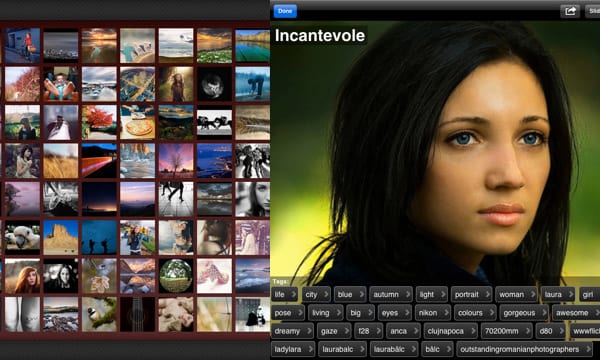Tap the arrow icon on the 'gorgeous' tag
This screenshot has width=600, height=360.
(x=544, y=313)
